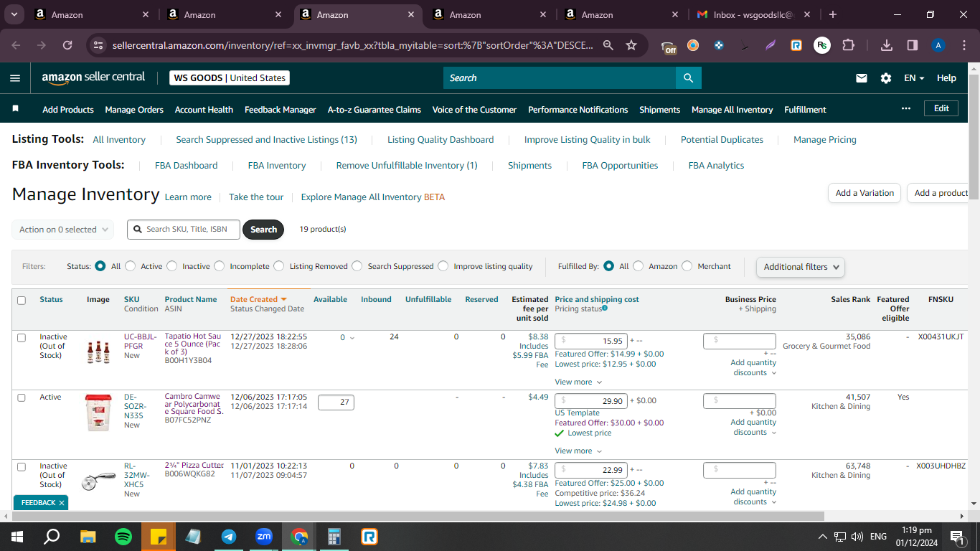Open the Chrome profile avatar A

pos(938,45)
